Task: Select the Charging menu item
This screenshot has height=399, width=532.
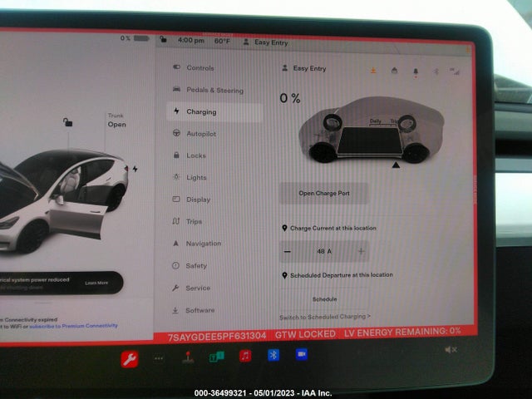Action: coord(214,111)
